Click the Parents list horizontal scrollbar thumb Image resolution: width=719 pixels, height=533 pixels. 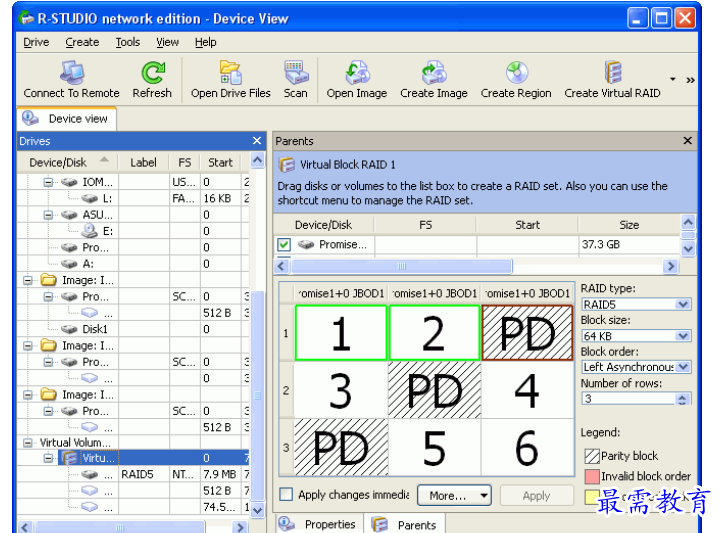pyautogui.click(x=402, y=266)
